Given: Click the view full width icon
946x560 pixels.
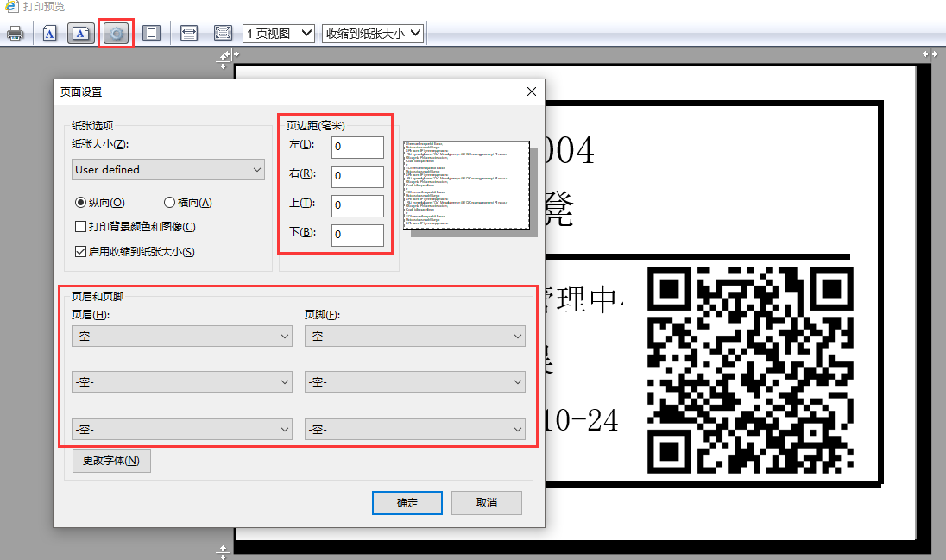Looking at the screenshot, I should pos(189,33).
